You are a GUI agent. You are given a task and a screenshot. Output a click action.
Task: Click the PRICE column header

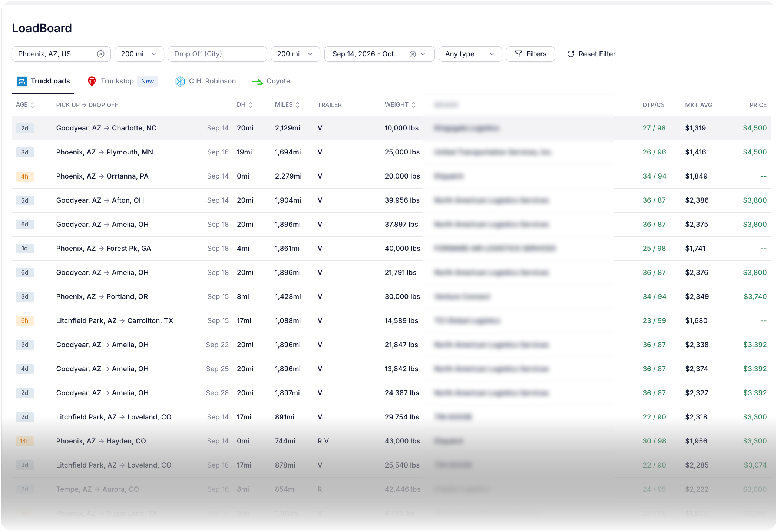[758, 105]
